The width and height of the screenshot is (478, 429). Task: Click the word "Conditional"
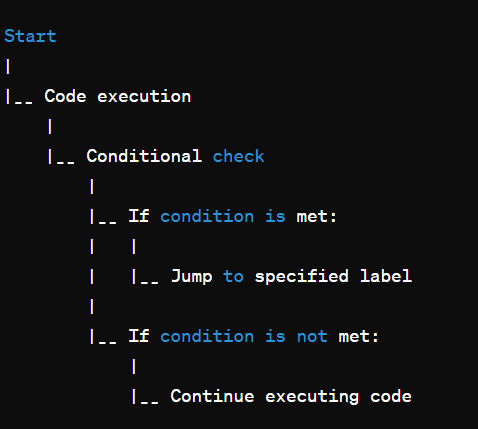pyautogui.click(x=144, y=156)
